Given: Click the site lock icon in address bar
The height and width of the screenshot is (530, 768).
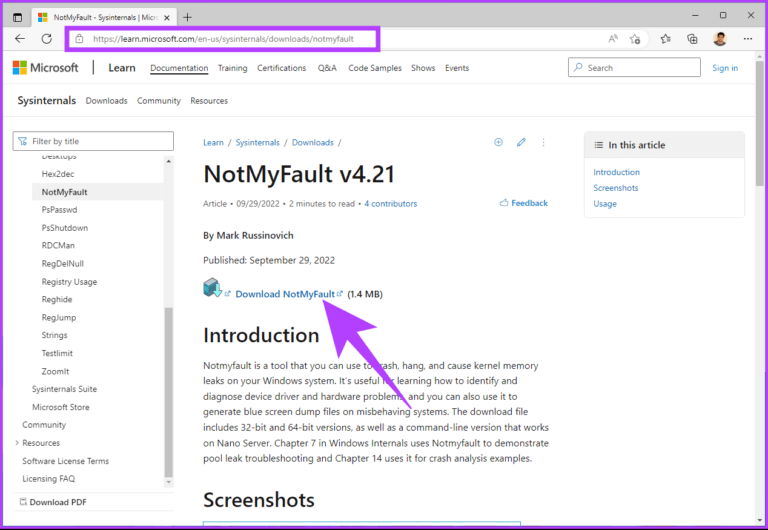Looking at the screenshot, I should coord(79,39).
